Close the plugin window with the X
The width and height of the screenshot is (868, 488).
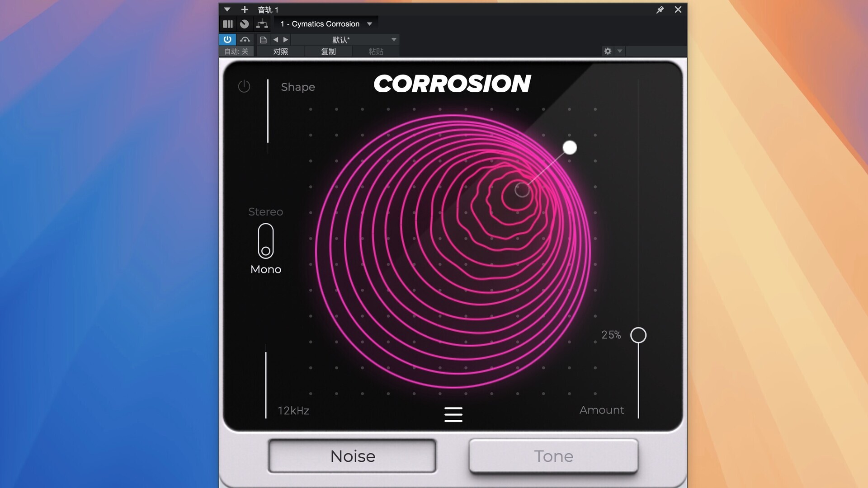pyautogui.click(x=678, y=9)
